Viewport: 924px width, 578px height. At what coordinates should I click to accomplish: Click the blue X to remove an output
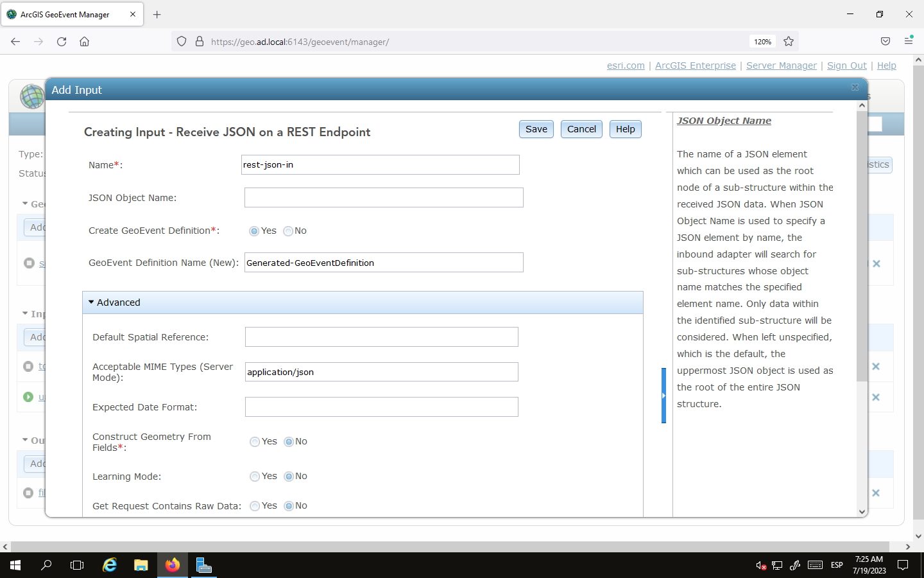coord(876,493)
